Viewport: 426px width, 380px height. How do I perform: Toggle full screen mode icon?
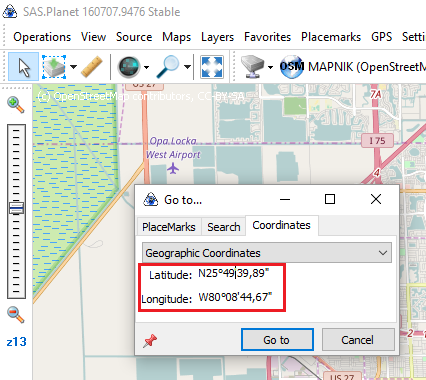coord(212,67)
